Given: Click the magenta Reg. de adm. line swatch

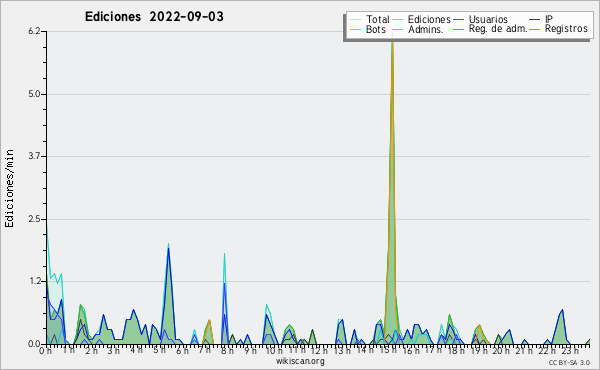Looking at the screenshot, I should click(x=458, y=29).
